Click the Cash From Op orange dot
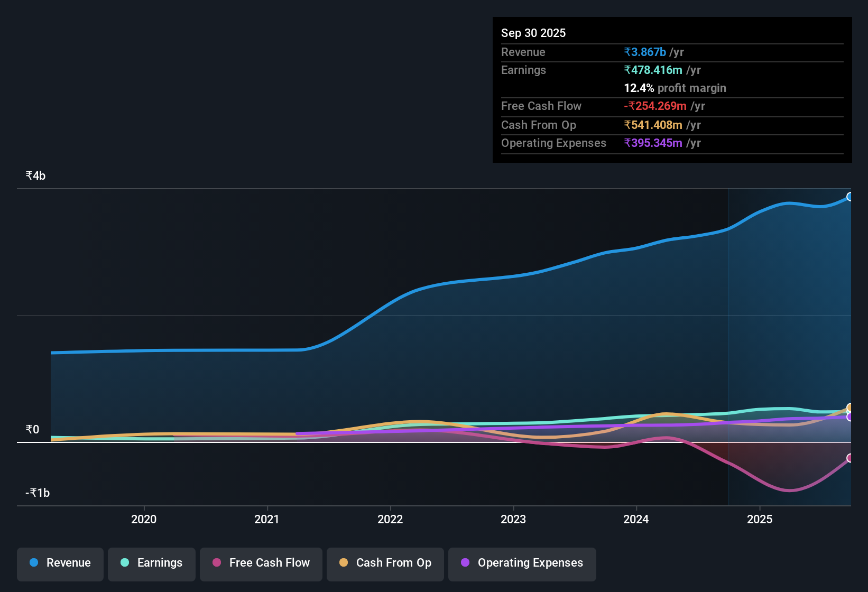868x592 pixels. pyautogui.click(x=344, y=563)
